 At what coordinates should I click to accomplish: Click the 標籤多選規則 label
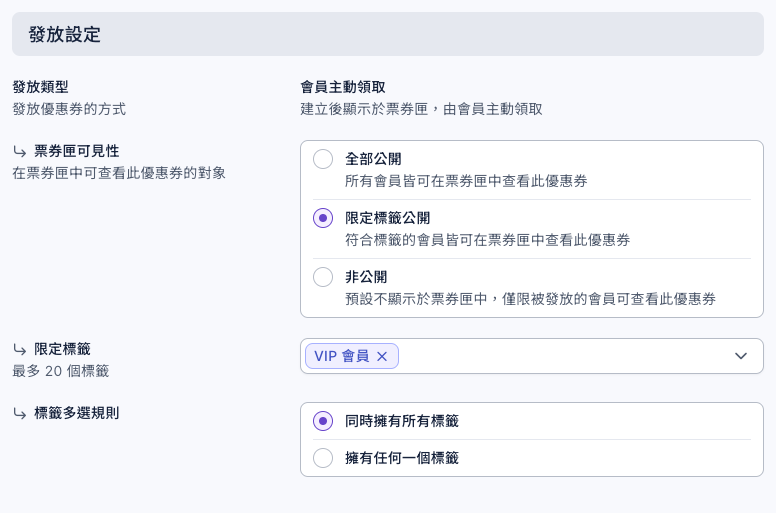click(x=77, y=413)
